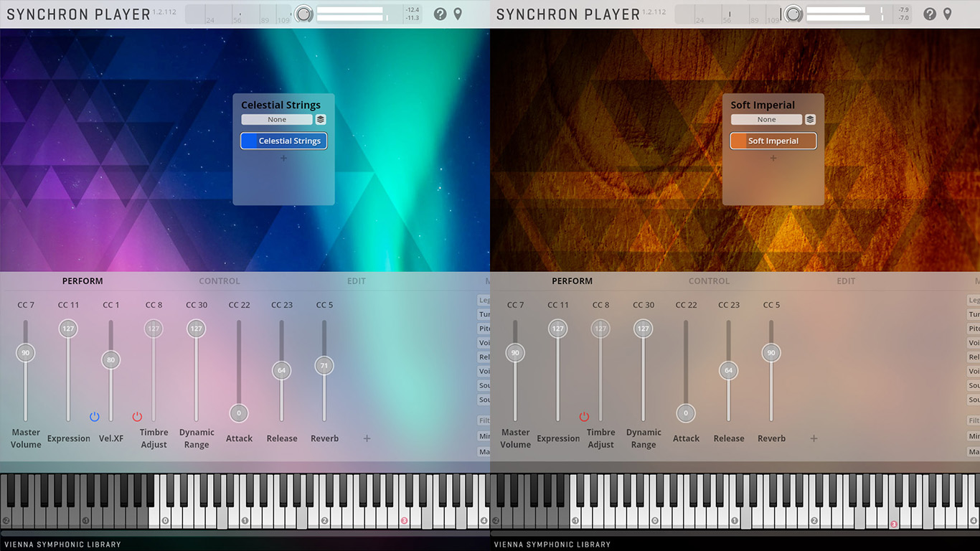Click the master volume knob in the right player header
980x551 pixels.
tap(793, 14)
